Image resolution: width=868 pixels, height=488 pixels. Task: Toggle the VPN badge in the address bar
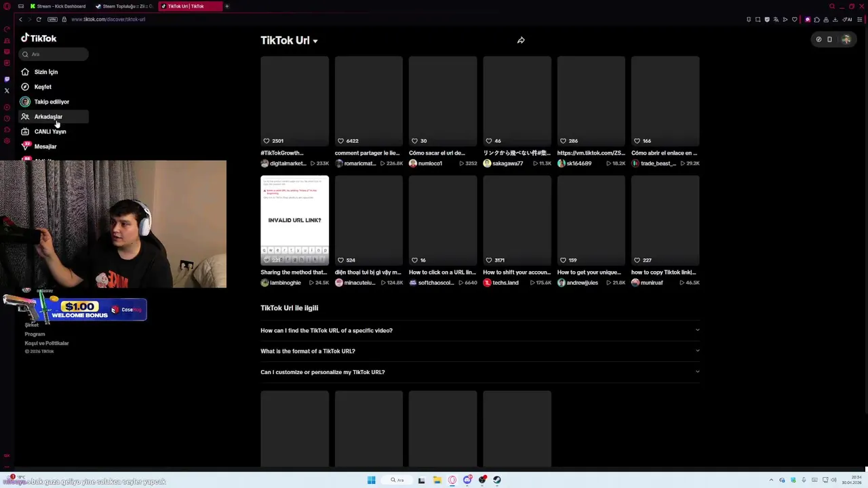pos(52,19)
